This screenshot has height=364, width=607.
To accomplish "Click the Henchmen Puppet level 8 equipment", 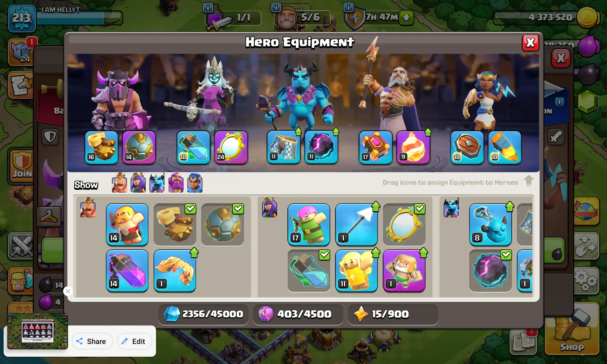I will 490,224.
